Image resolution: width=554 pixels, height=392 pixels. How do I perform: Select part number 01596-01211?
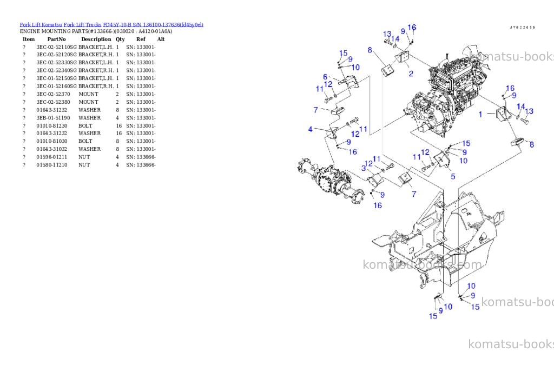(x=51, y=157)
